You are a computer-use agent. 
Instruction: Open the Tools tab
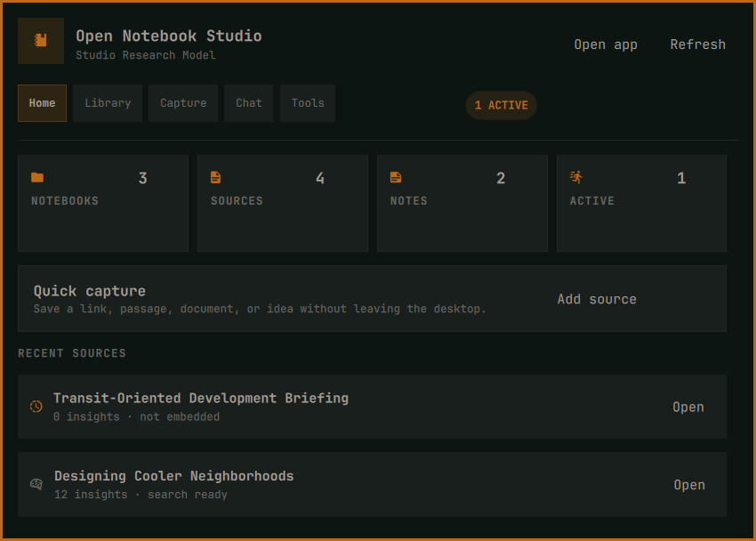click(x=308, y=103)
